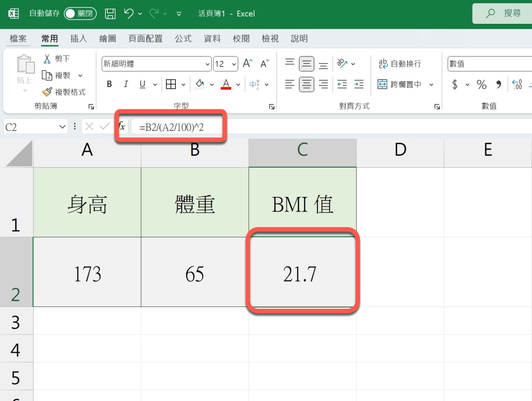Toggle Bold formatting
Screen dimensions: 532x401
tap(110, 84)
